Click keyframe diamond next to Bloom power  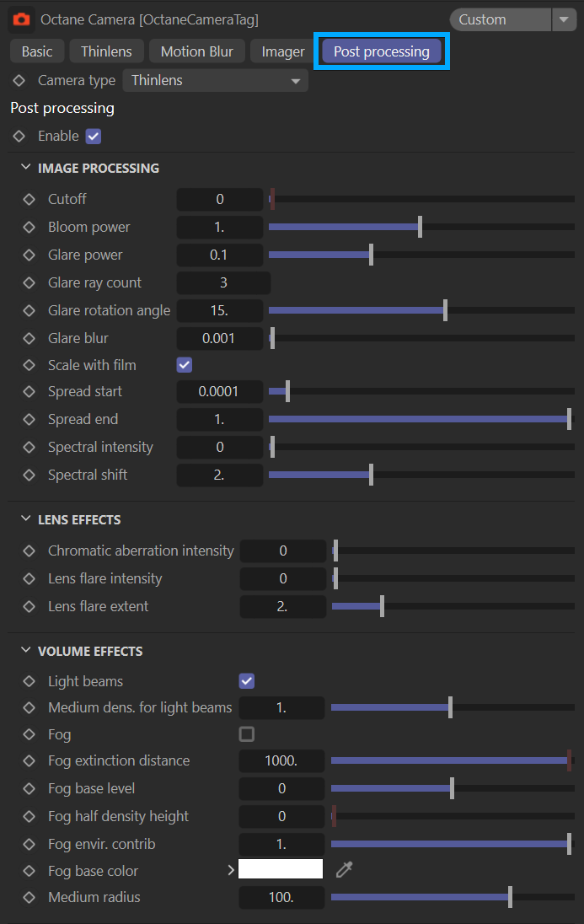coord(29,228)
